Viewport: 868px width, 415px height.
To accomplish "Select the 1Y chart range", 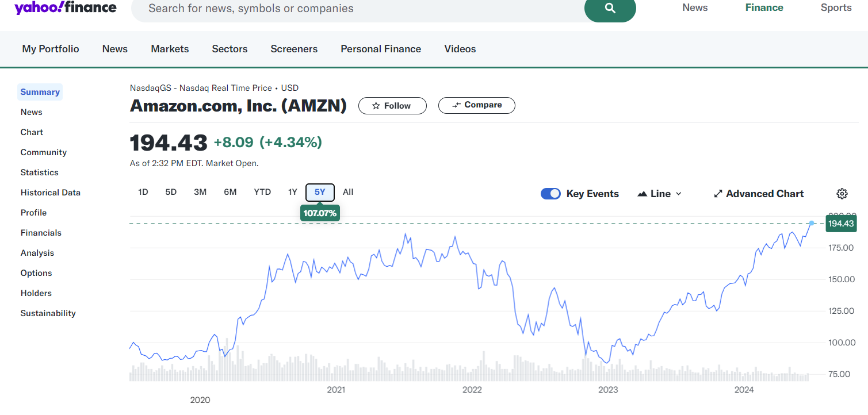I will 293,192.
